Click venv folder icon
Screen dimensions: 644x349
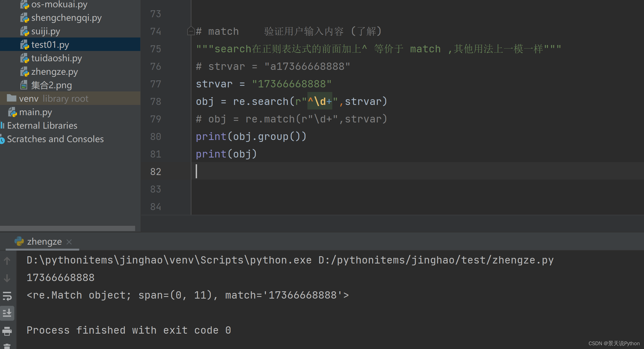click(12, 98)
